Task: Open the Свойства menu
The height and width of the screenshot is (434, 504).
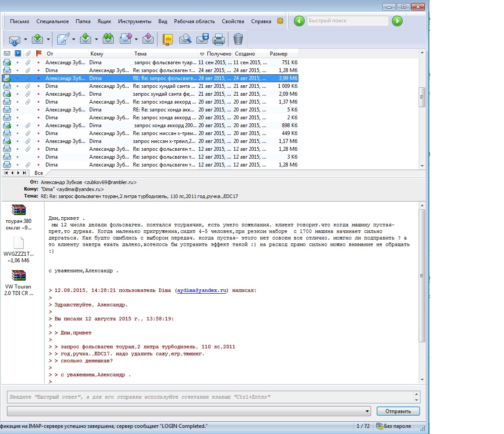Action: click(233, 21)
